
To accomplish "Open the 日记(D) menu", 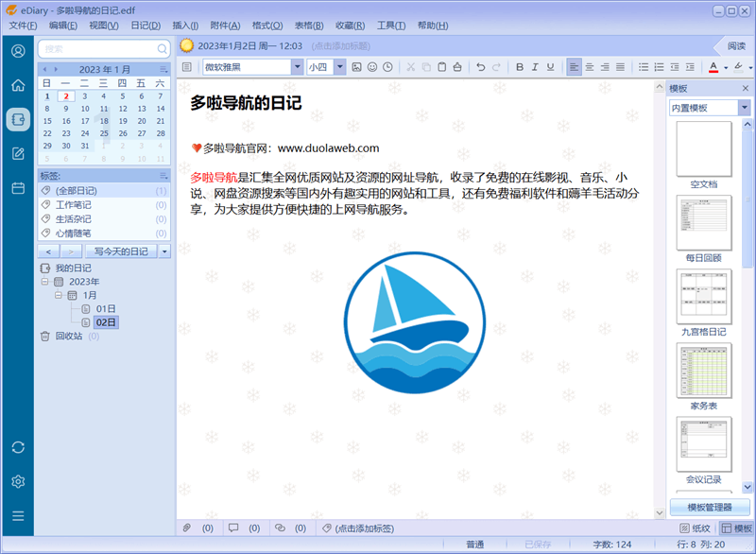I will point(146,26).
